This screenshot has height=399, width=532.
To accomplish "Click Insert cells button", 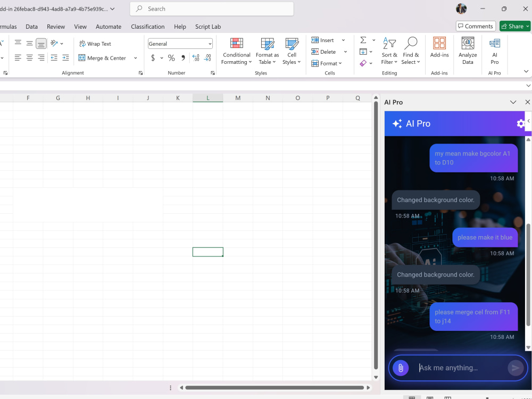I will (x=323, y=40).
